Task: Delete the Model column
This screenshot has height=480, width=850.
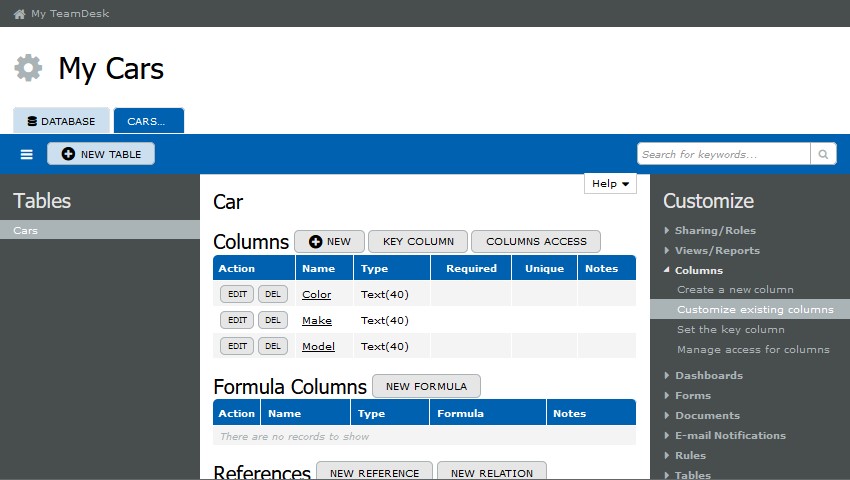Action: (x=273, y=347)
